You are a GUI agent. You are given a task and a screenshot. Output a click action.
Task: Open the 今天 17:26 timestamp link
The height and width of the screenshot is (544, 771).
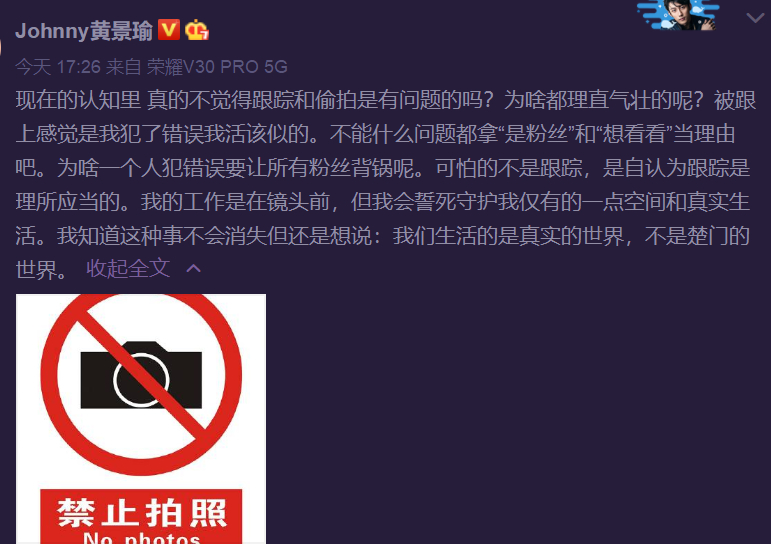58,67
